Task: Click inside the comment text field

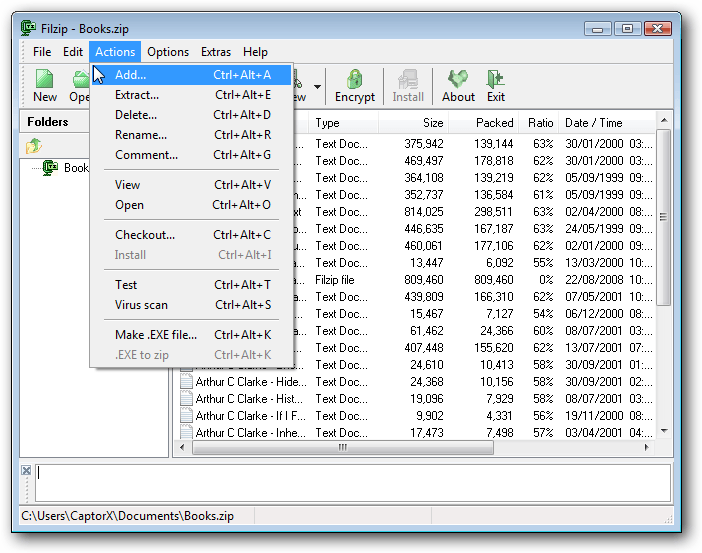Action: point(353,483)
